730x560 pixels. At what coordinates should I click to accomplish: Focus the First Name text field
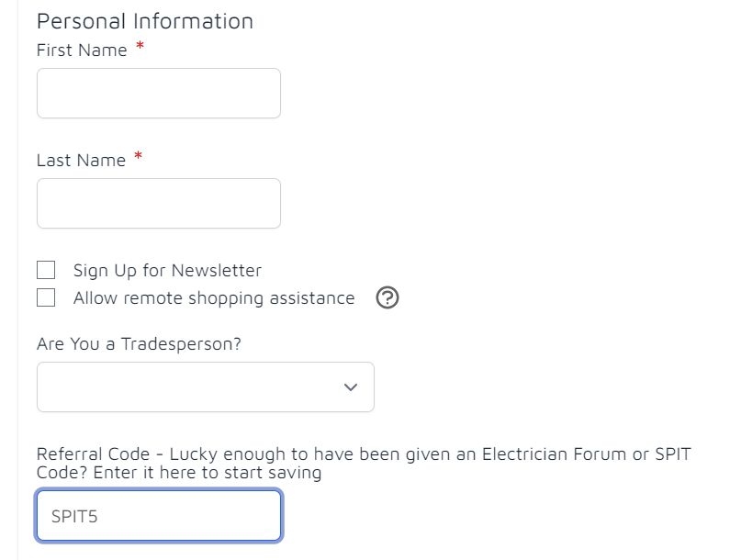point(159,93)
